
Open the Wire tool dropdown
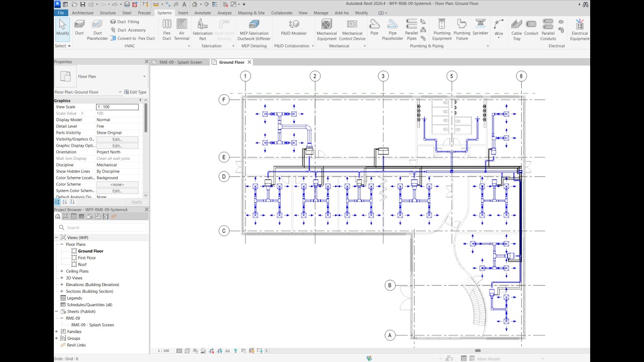(x=499, y=38)
